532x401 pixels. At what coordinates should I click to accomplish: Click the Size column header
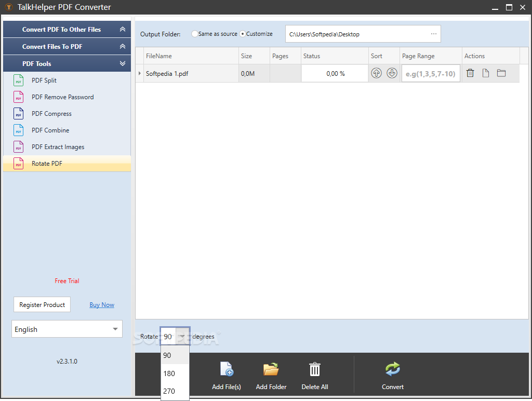[x=254, y=56]
